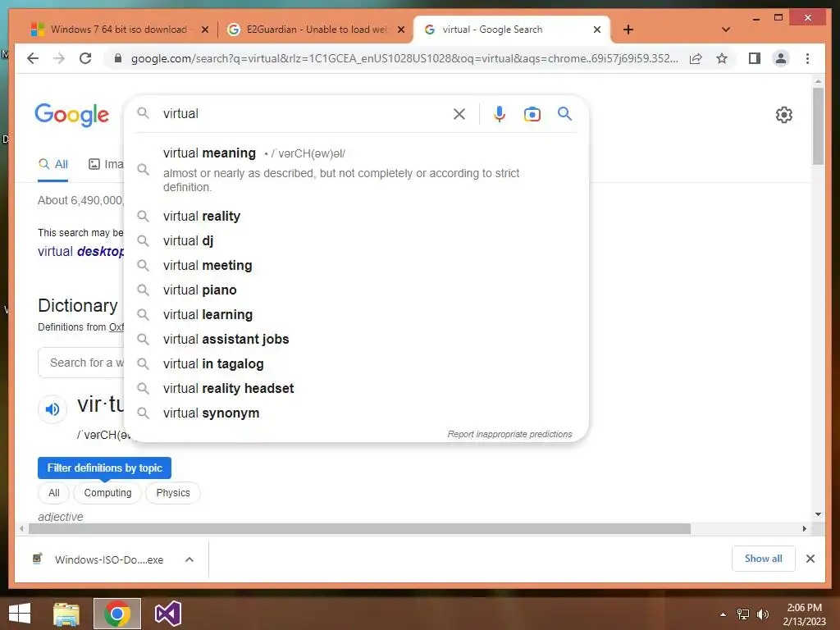Image resolution: width=840 pixels, height=630 pixels.
Task: Switch to the E2Guardian tab
Action: (315, 30)
